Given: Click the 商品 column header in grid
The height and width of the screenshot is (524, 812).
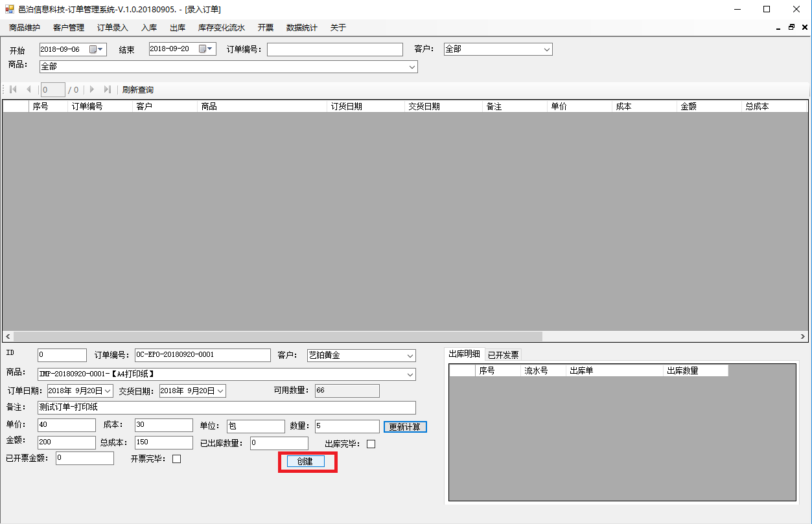Looking at the screenshot, I should (x=262, y=106).
